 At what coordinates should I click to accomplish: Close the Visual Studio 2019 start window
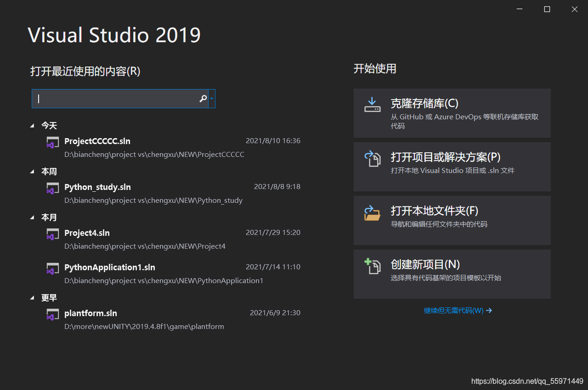coord(575,9)
